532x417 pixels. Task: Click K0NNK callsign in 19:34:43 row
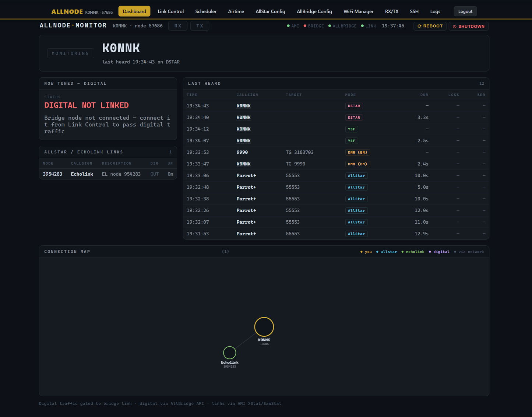pyautogui.click(x=243, y=106)
